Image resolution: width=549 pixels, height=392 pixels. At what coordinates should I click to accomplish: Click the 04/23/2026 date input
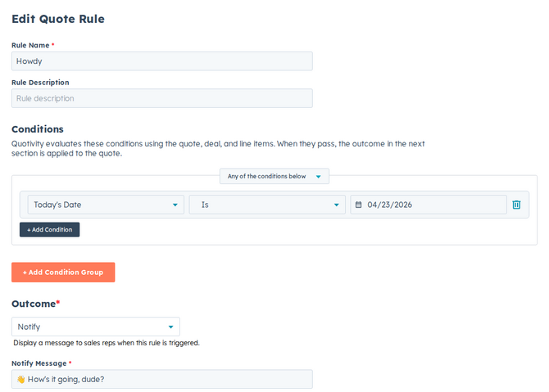(x=429, y=205)
